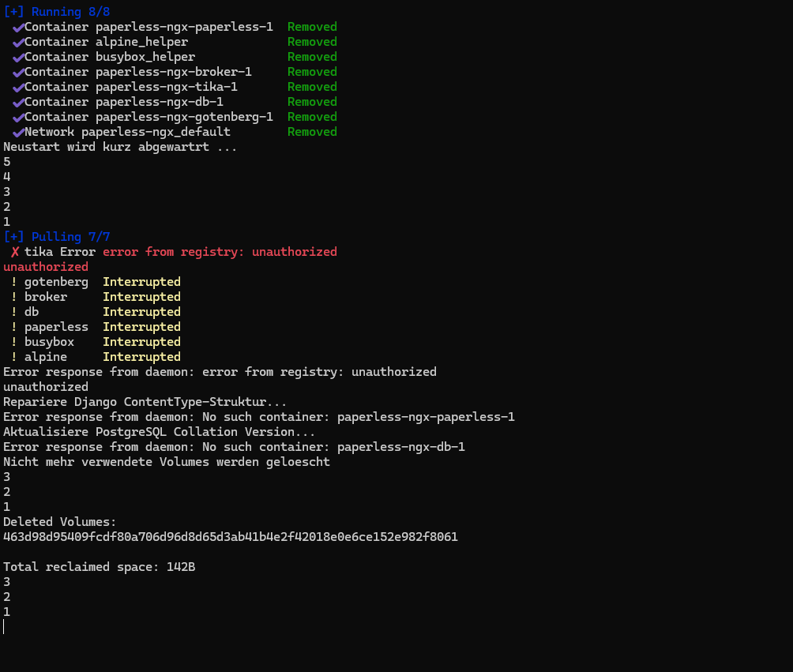
Task: Click the "Running 8/8" header line
Action: coord(56,12)
